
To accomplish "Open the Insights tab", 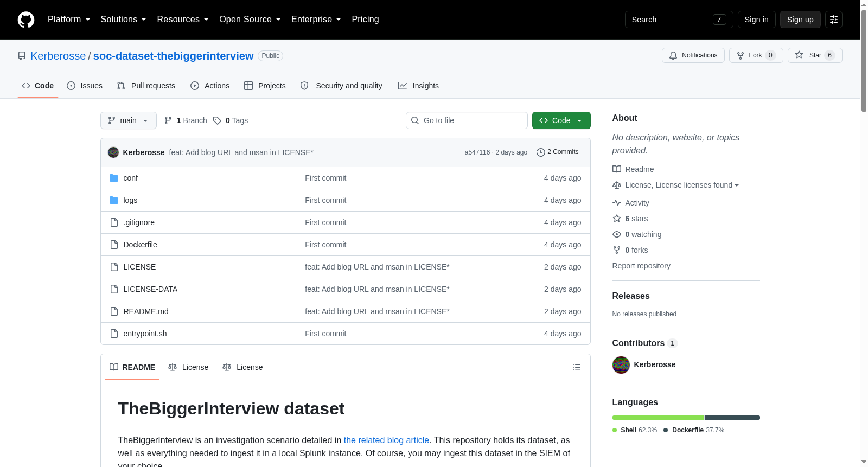I will (418, 86).
